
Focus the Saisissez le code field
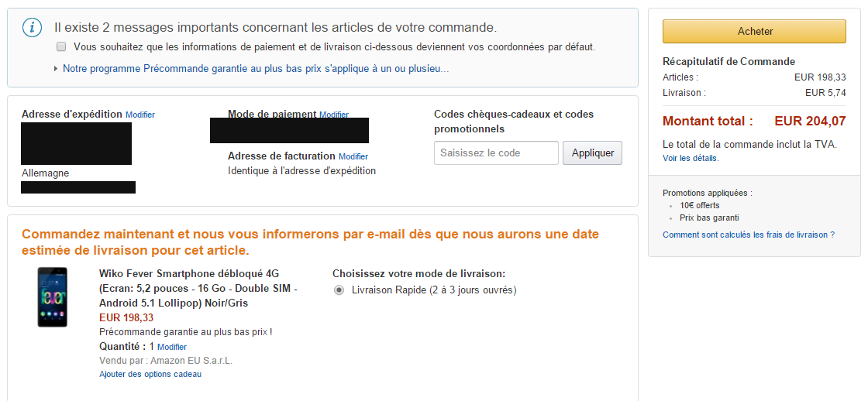click(496, 153)
